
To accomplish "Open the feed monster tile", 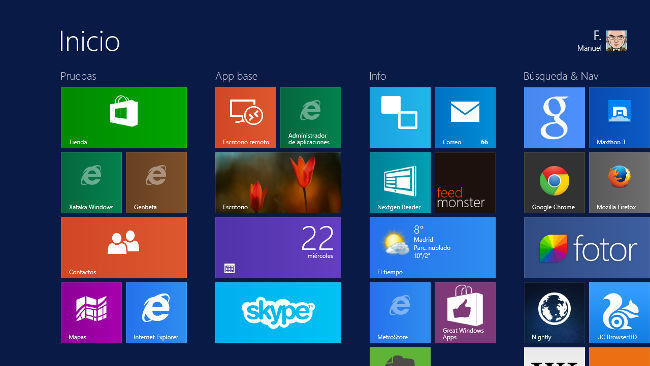I will 465,182.
